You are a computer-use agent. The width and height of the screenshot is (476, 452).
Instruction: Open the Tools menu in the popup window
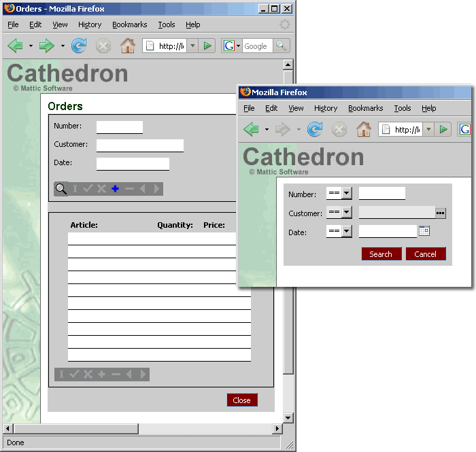(403, 108)
